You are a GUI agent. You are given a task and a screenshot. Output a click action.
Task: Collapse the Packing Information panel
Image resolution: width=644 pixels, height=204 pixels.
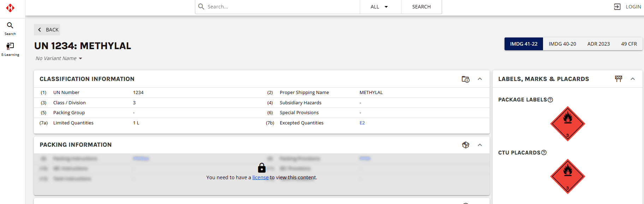click(480, 145)
